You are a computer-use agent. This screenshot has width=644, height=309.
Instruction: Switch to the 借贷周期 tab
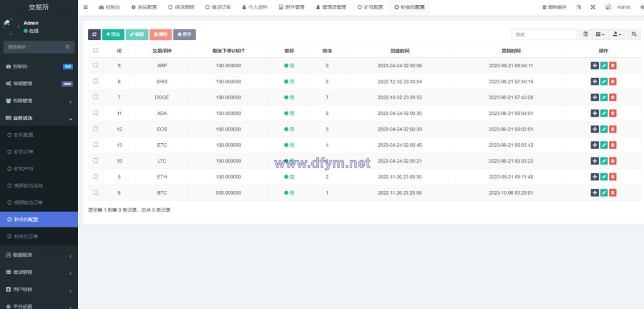(x=181, y=7)
